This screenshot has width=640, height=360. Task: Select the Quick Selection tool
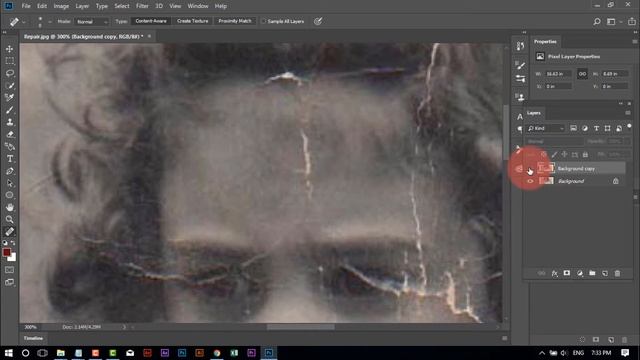[9, 85]
